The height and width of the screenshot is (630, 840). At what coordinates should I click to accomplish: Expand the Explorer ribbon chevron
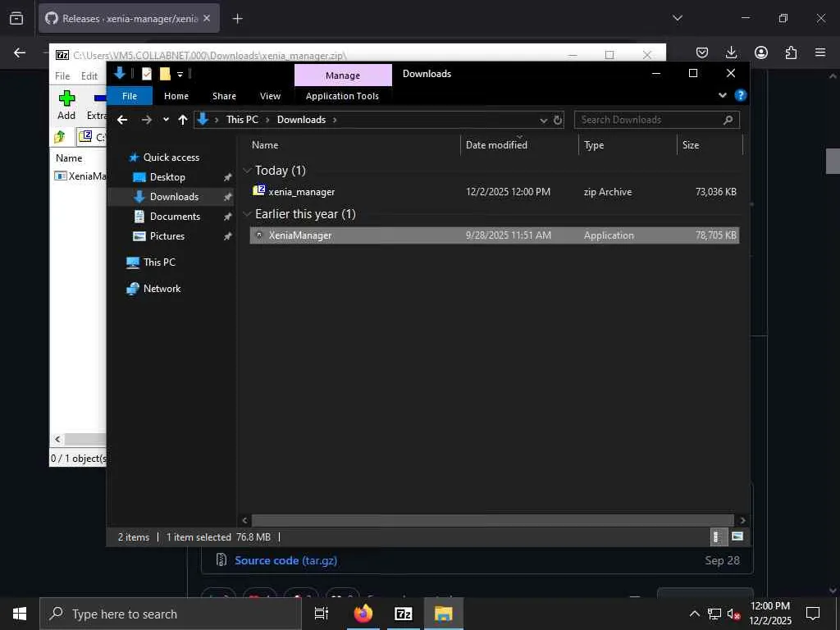(x=722, y=95)
